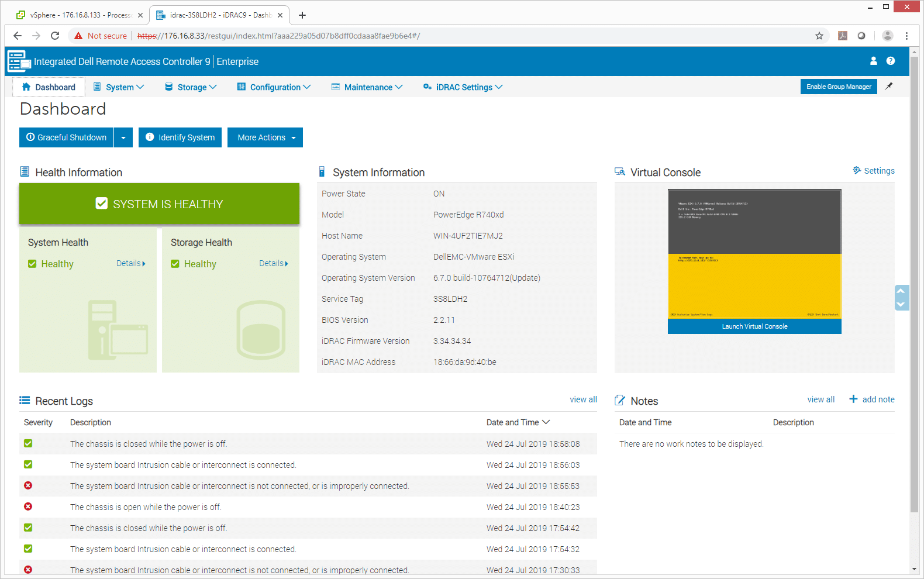Sort logs by Date and Time column

518,422
